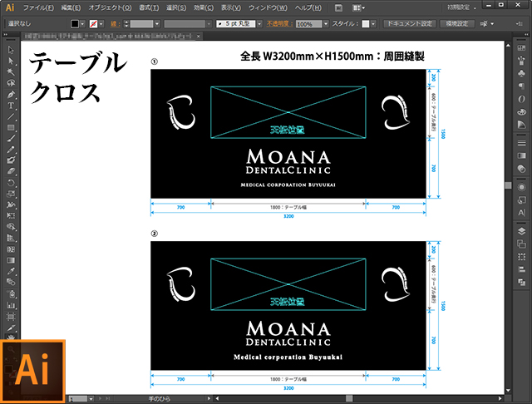Open the Character panel icon
This screenshot has height=404, width=532.
[521, 213]
